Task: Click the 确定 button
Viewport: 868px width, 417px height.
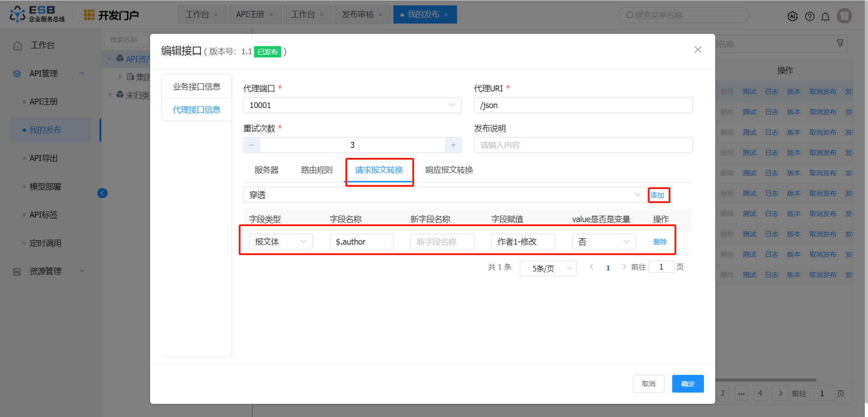Action: (x=688, y=384)
